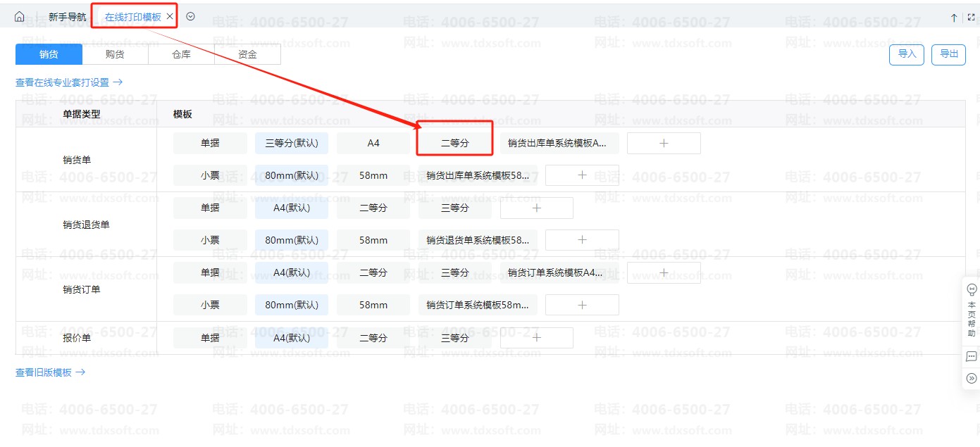Click the 导入 button
Screen dimensions: 980x447
pos(907,55)
